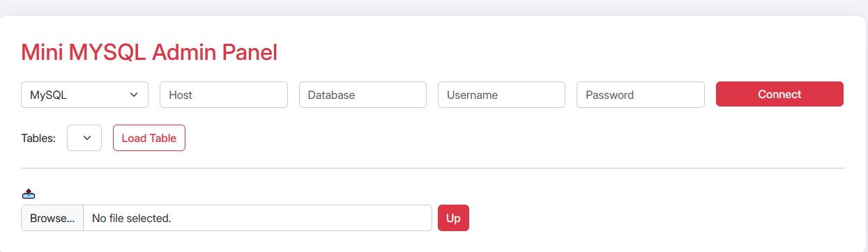Select the 'MySQL' text in the type selector
The image size is (868, 252).
tap(48, 95)
